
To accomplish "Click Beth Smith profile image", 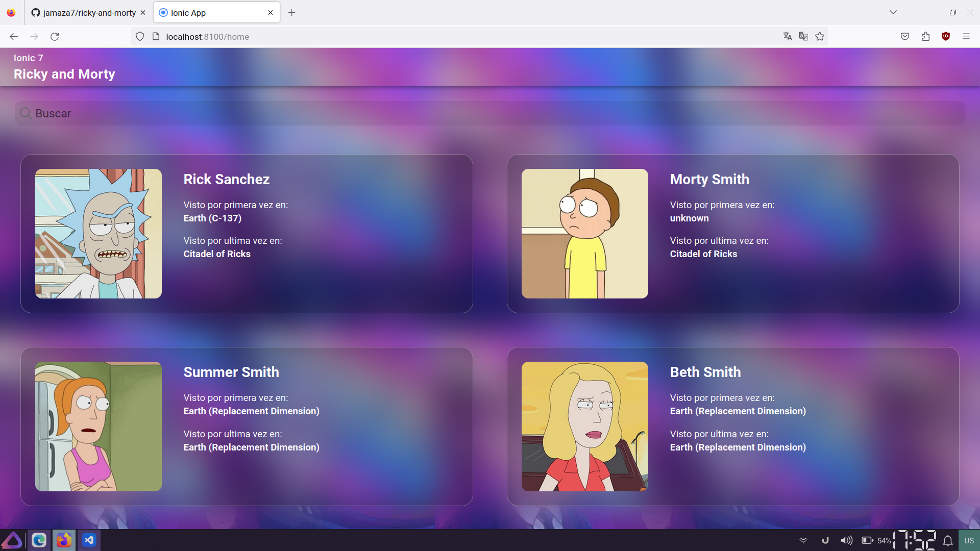I will click(584, 427).
